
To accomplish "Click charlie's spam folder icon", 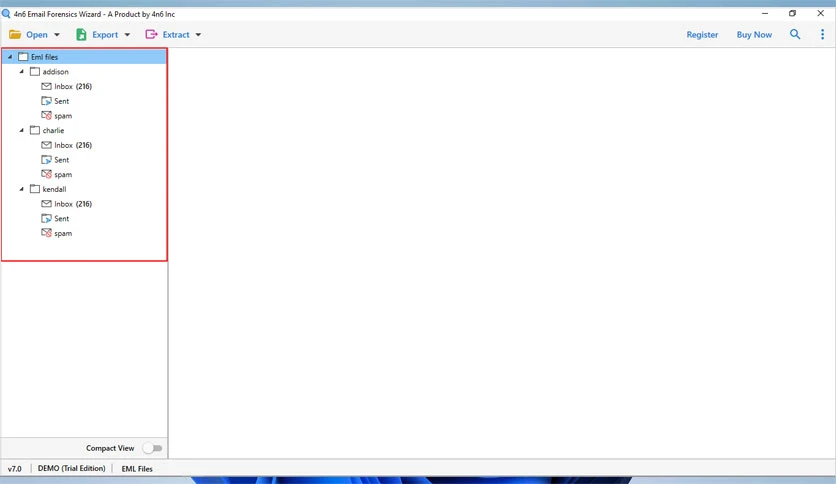I will (46, 174).
